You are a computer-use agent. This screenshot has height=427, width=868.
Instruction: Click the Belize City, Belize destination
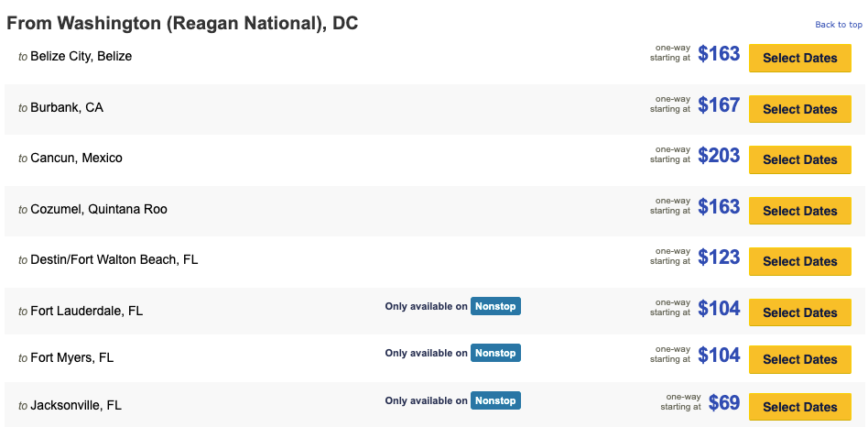(81, 56)
